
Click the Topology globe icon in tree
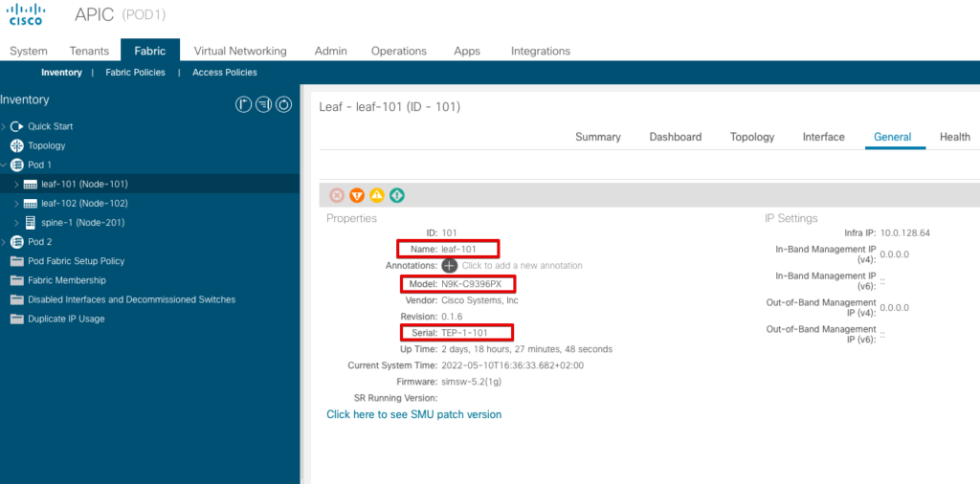coord(17,145)
